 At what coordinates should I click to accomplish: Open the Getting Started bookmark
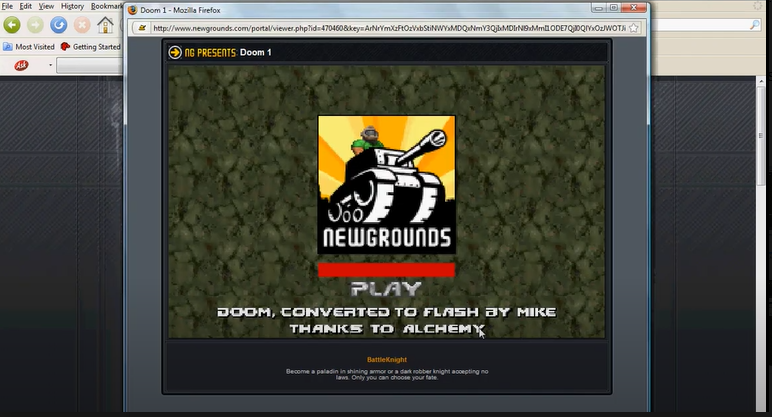91,47
